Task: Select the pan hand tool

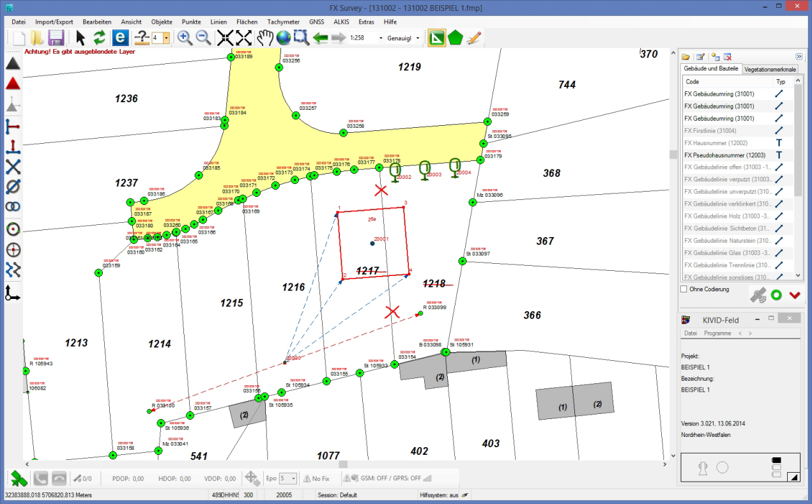Action: (264, 38)
